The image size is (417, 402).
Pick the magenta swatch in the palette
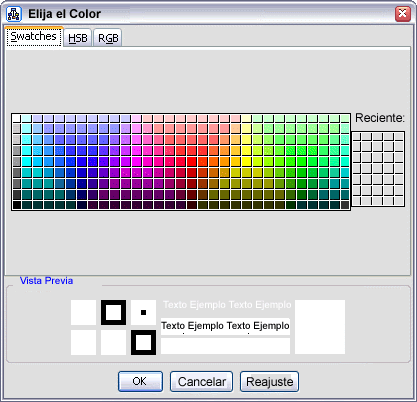point(137,161)
